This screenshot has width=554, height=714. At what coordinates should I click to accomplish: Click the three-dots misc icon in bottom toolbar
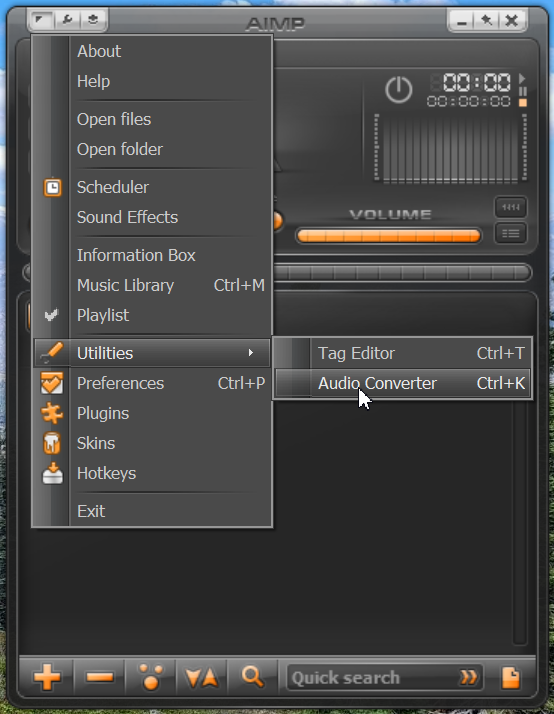click(x=150, y=677)
